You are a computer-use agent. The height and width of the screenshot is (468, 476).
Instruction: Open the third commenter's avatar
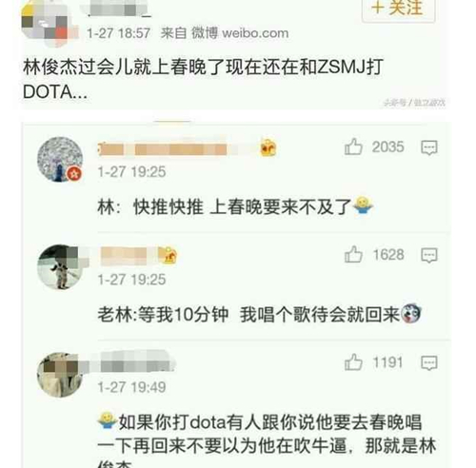[x=60, y=375]
